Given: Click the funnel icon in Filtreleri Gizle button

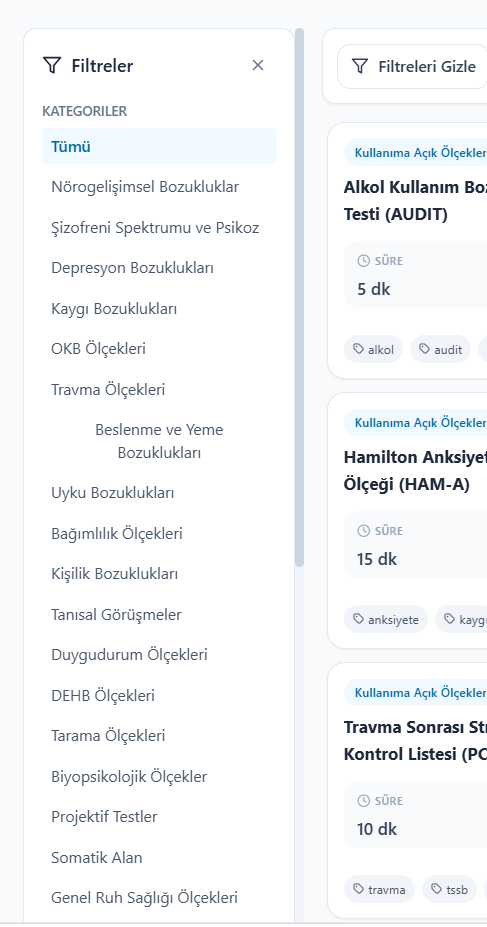Looking at the screenshot, I should click(360, 66).
